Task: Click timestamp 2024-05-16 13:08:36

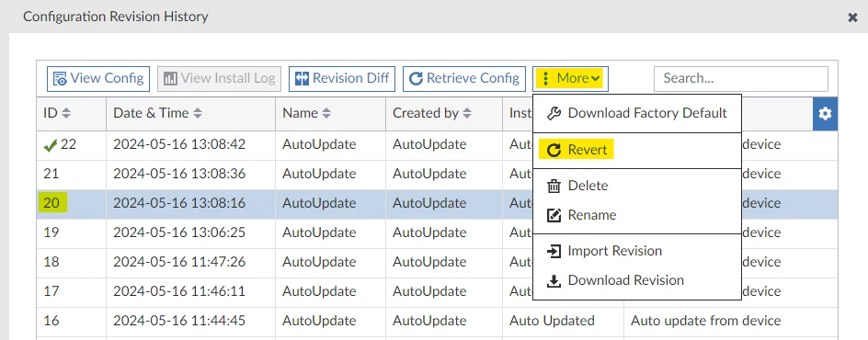Action: click(x=179, y=174)
